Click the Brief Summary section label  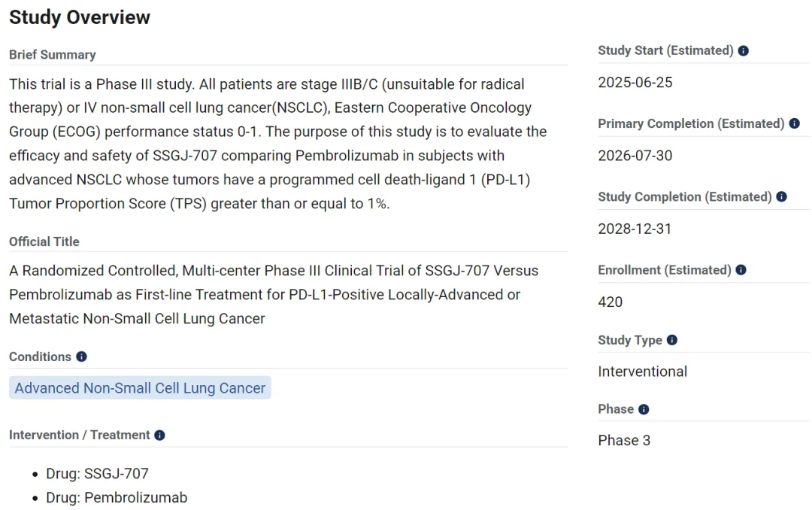point(53,55)
